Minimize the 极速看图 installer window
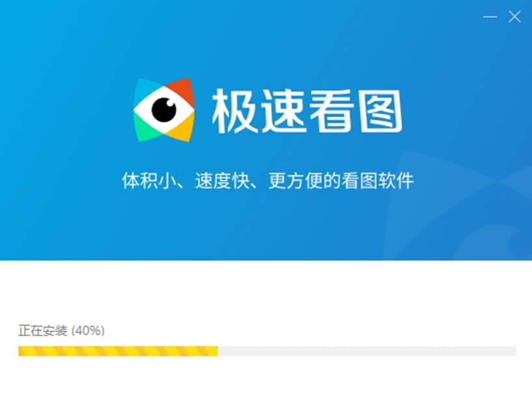 pyautogui.click(x=490, y=16)
